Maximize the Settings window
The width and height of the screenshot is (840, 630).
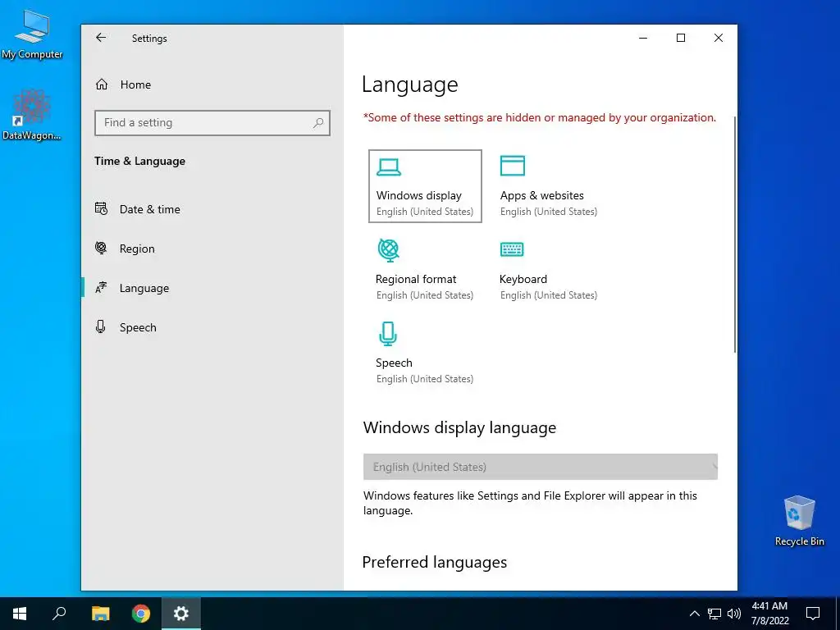coord(681,38)
